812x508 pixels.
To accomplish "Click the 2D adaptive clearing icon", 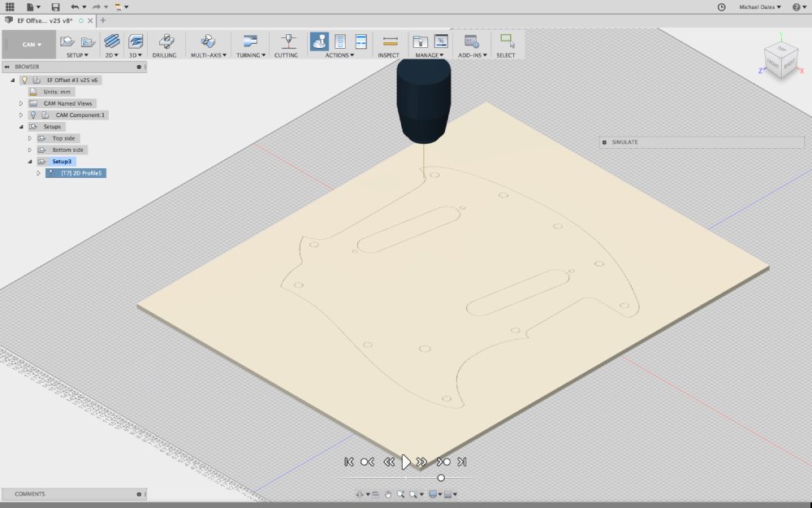I will [x=112, y=41].
